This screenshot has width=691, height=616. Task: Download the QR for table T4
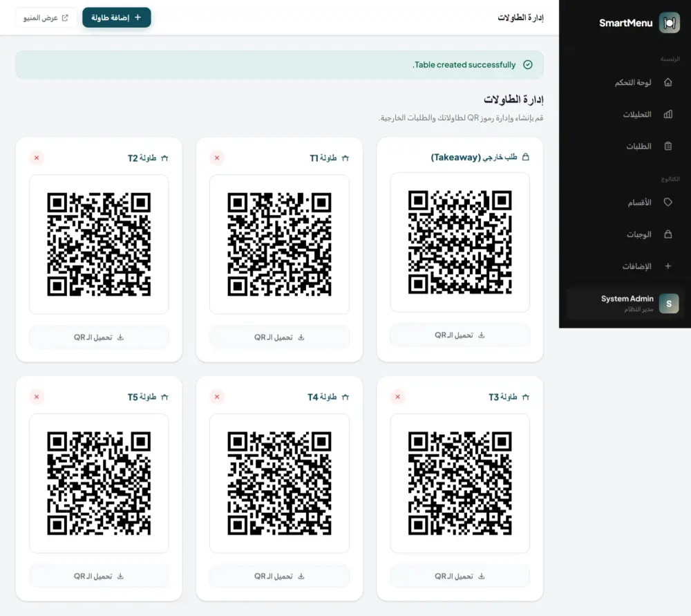(279, 577)
